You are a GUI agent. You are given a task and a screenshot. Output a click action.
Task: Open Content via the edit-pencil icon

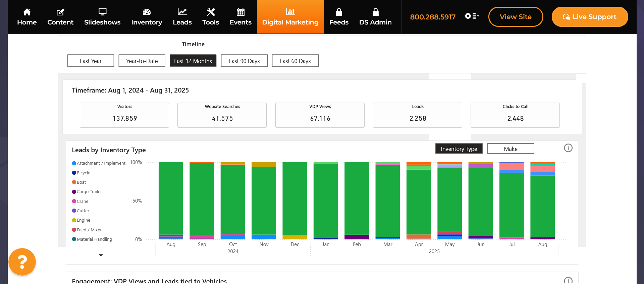60,12
